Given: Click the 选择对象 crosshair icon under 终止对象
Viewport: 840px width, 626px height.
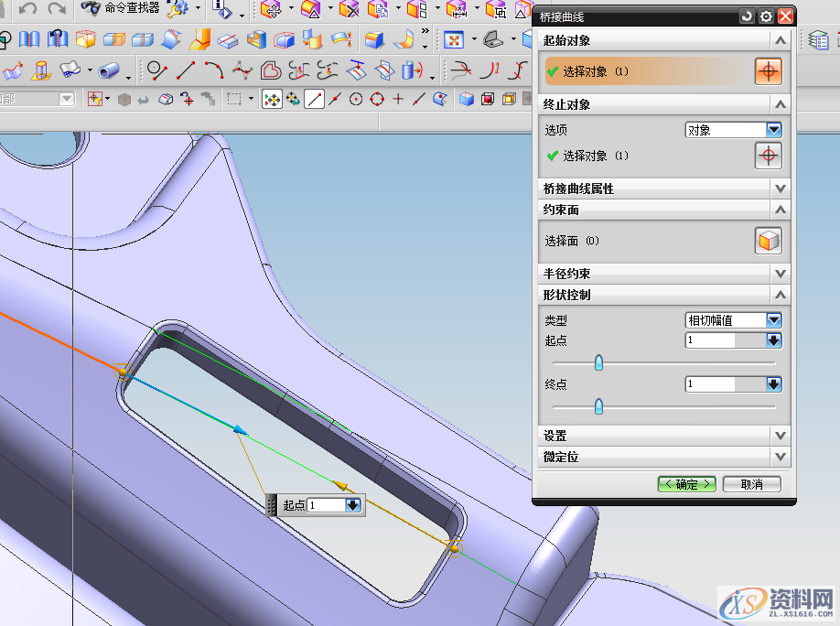Looking at the screenshot, I should pos(768,156).
